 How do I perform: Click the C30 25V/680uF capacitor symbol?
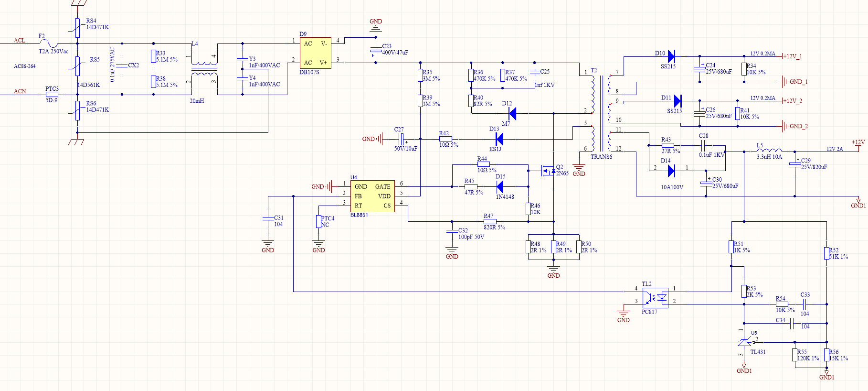[x=706, y=184]
